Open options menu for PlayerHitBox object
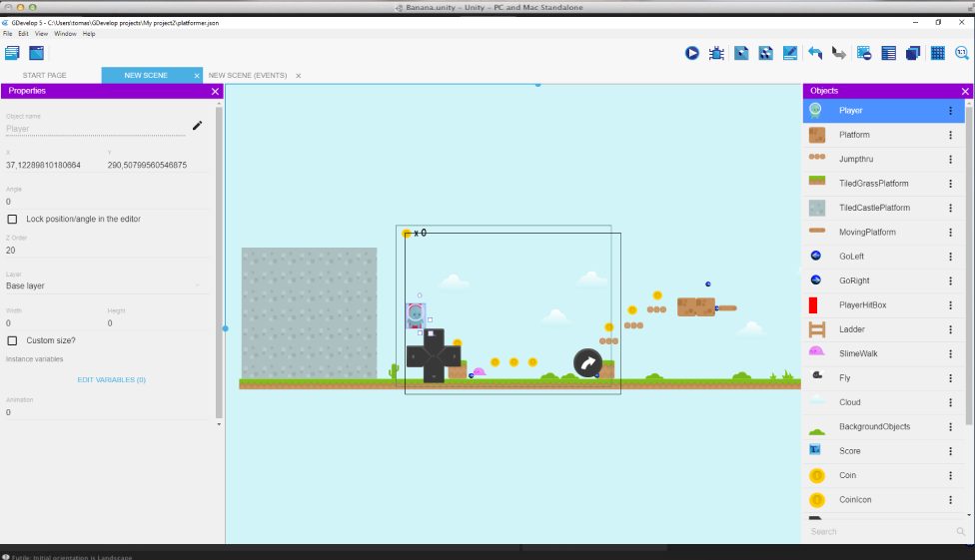Viewport: 975px width, 560px height. (x=950, y=305)
